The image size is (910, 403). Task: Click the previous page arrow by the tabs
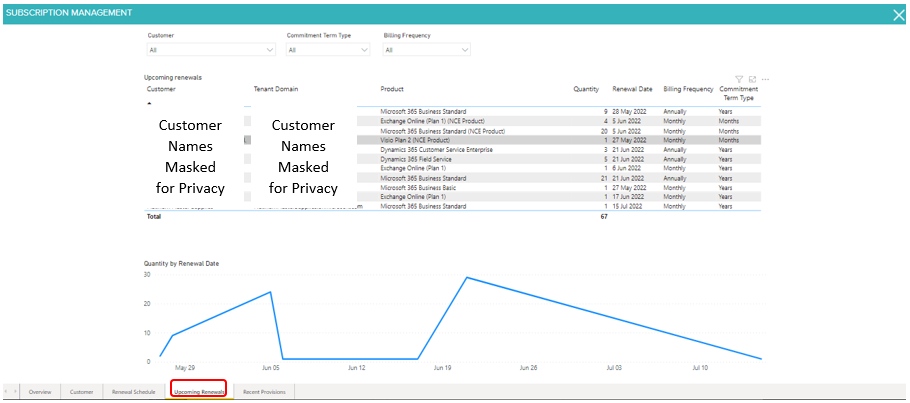8,392
